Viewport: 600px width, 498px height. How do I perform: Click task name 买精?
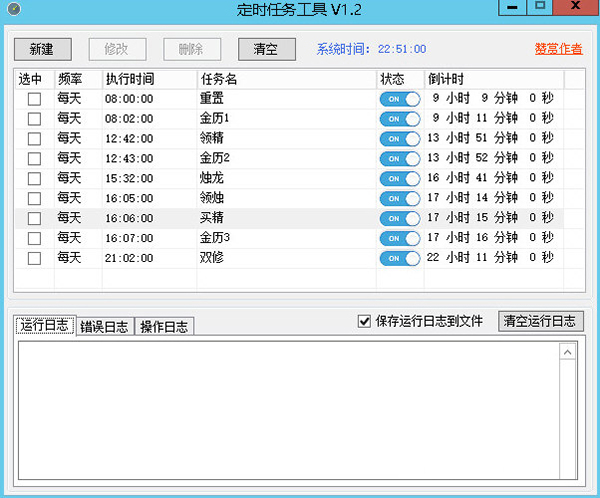click(x=212, y=218)
